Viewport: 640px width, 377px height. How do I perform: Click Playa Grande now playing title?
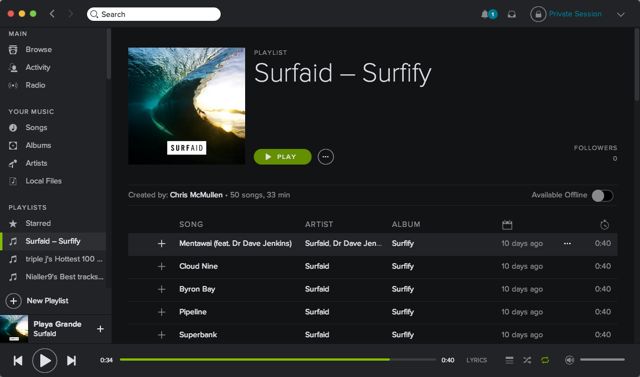point(58,324)
